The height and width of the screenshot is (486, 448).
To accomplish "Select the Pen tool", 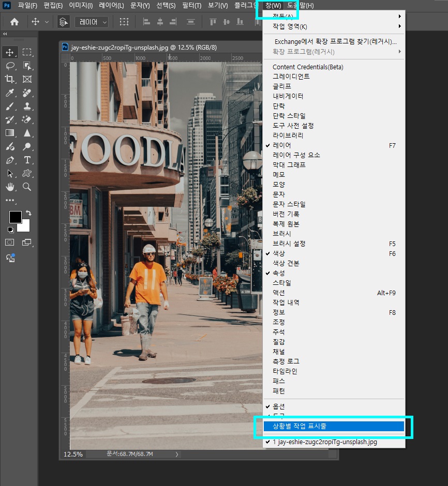I will [x=9, y=160].
